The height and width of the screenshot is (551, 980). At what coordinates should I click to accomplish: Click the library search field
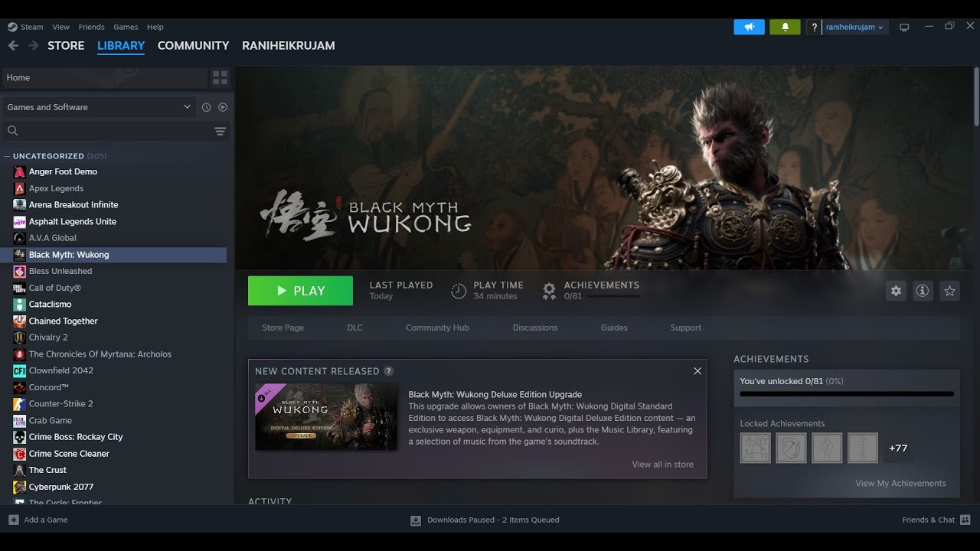click(x=107, y=131)
